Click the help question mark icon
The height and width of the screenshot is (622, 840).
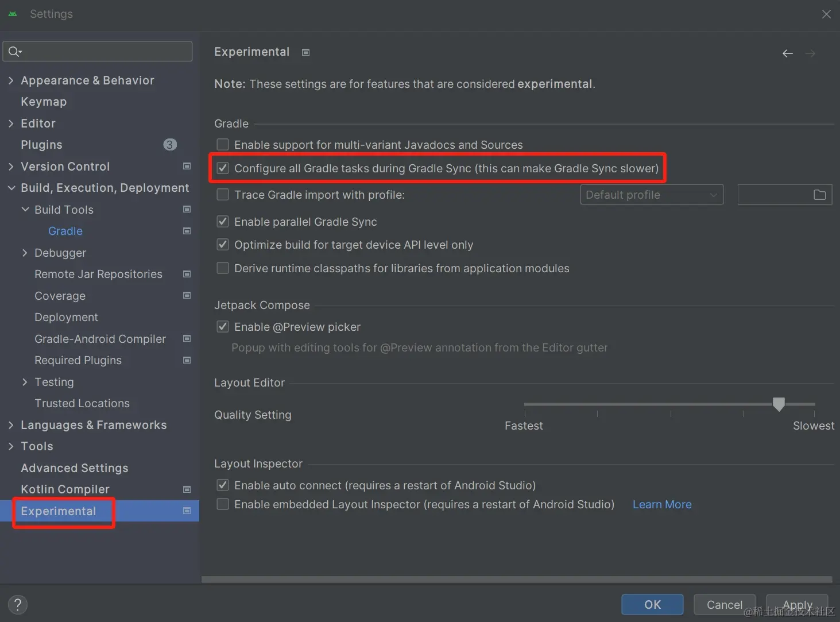[x=18, y=604]
